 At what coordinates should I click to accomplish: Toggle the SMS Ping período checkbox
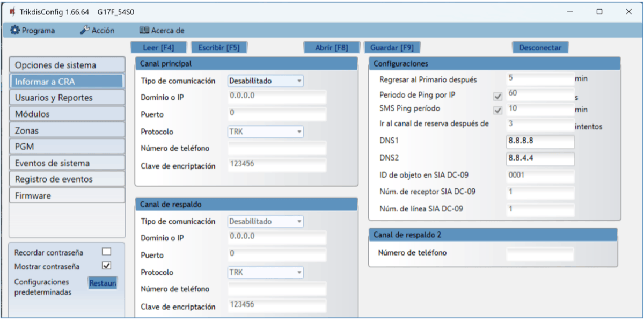(497, 111)
